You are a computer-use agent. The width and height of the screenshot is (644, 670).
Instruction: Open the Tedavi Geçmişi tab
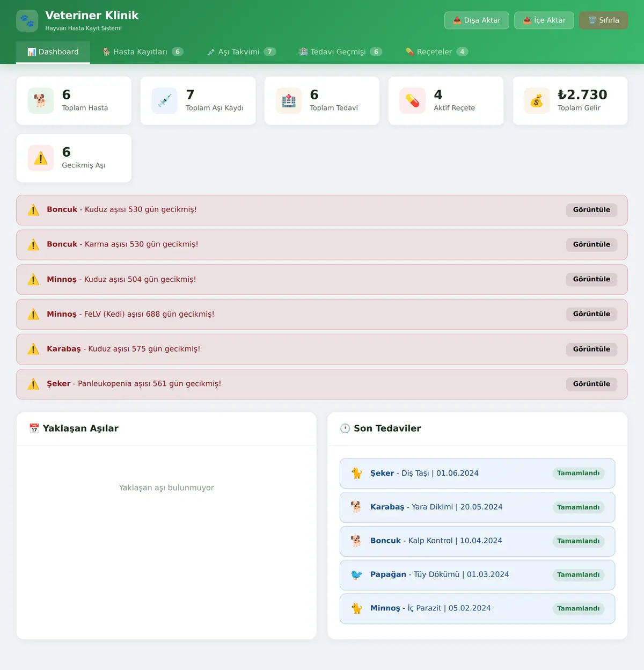click(x=341, y=52)
